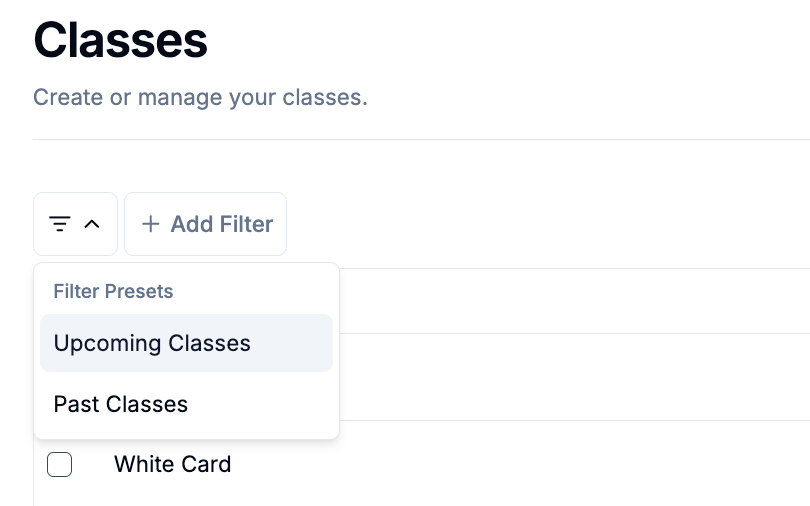Collapse the presets menu with the up chevron

click(x=92, y=224)
